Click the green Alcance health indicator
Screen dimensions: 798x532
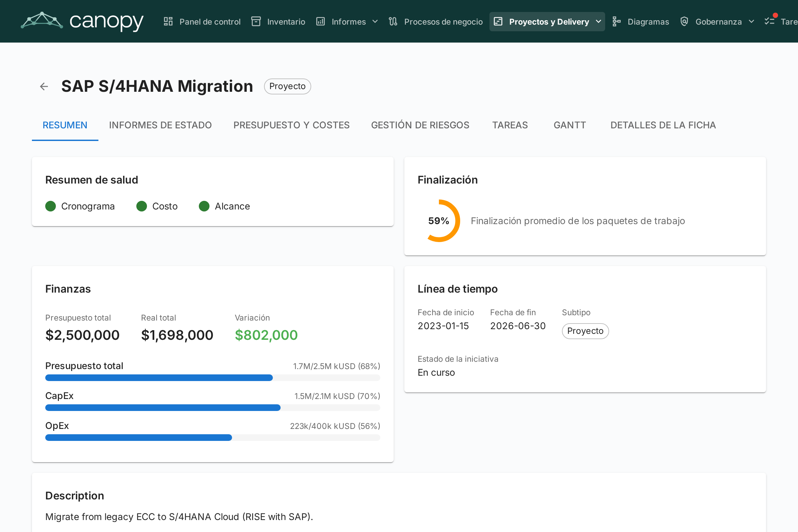[204, 206]
